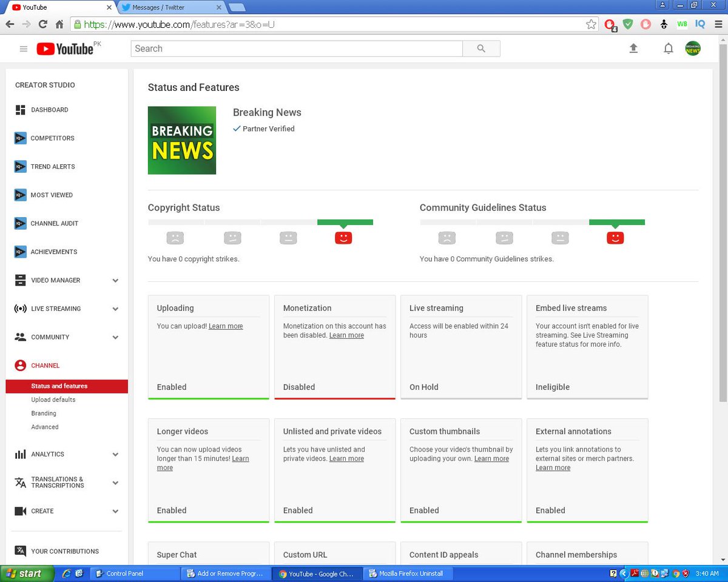728x582 pixels.
Task: Open the YouTube hamburger guide menu
Action: point(24,49)
